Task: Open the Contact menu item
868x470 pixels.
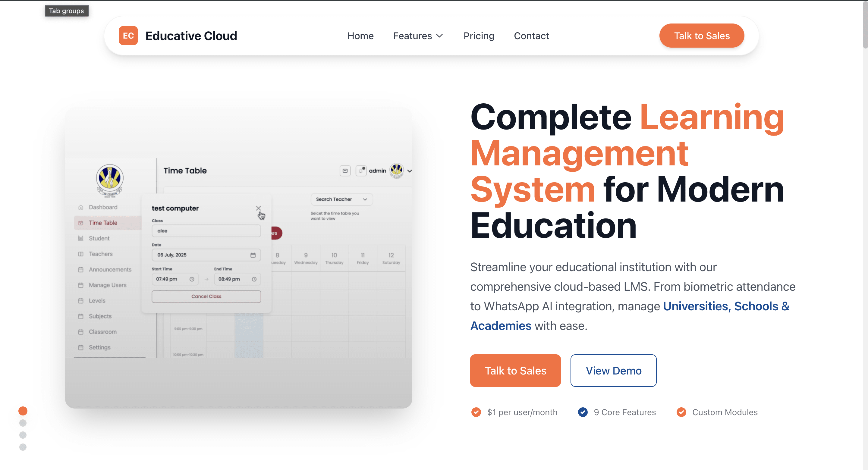Action: [531, 36]
